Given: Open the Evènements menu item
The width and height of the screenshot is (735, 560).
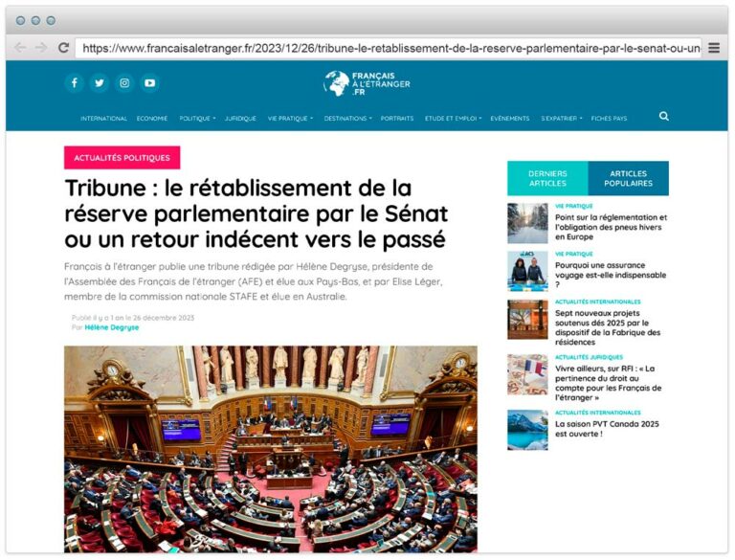Looking at the screenshot, I should click(510, 118).
